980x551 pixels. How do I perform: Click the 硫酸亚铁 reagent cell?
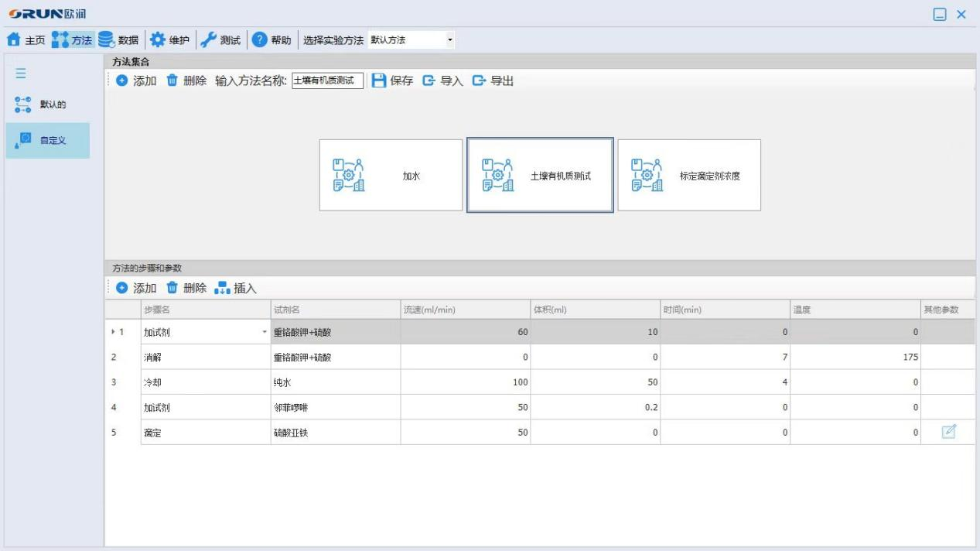336,432
